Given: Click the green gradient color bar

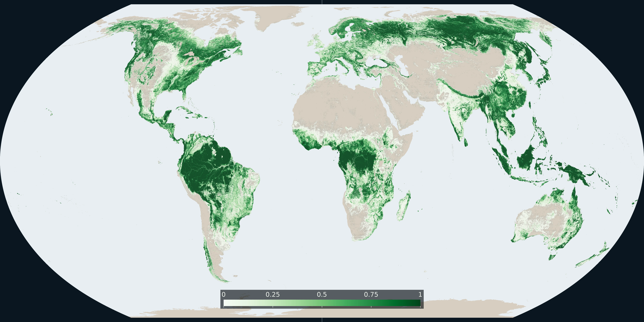Looking at the screenshot, I should (322, 303).
